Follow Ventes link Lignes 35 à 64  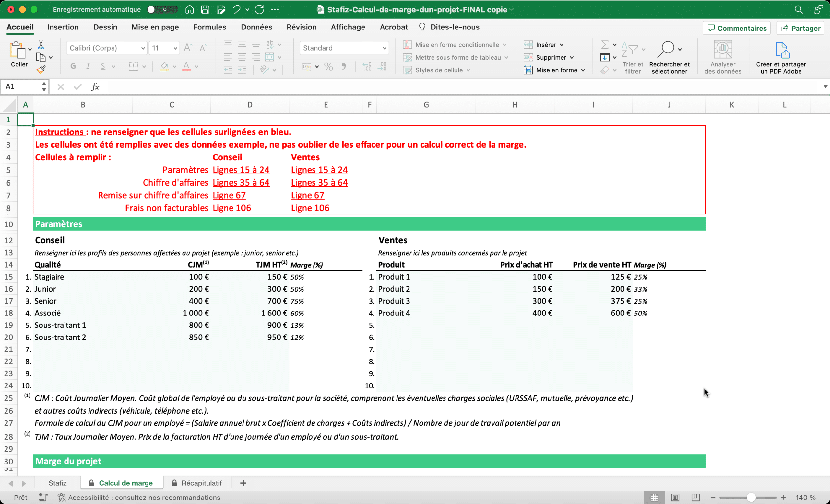tap(319, 183)
